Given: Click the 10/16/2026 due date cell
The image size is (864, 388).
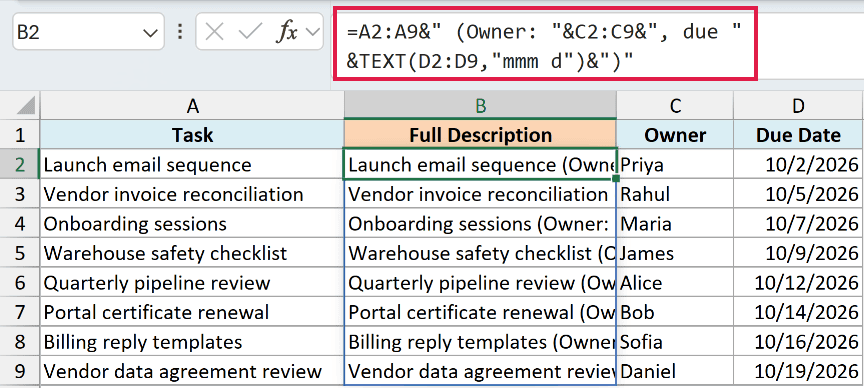Looking at the screenshot, I should tap(798, 342).
